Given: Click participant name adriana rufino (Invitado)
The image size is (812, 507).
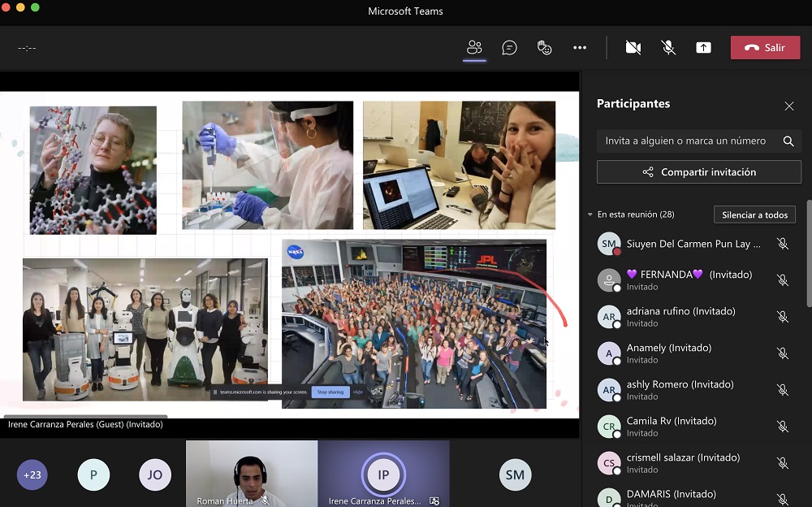Looking at the screenshot, I should 681,311.
